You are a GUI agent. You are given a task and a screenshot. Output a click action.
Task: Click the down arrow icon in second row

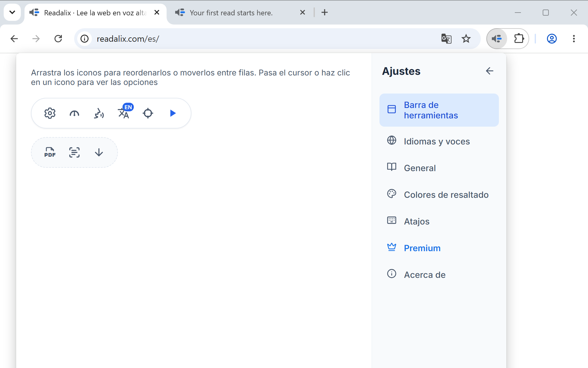99,152
